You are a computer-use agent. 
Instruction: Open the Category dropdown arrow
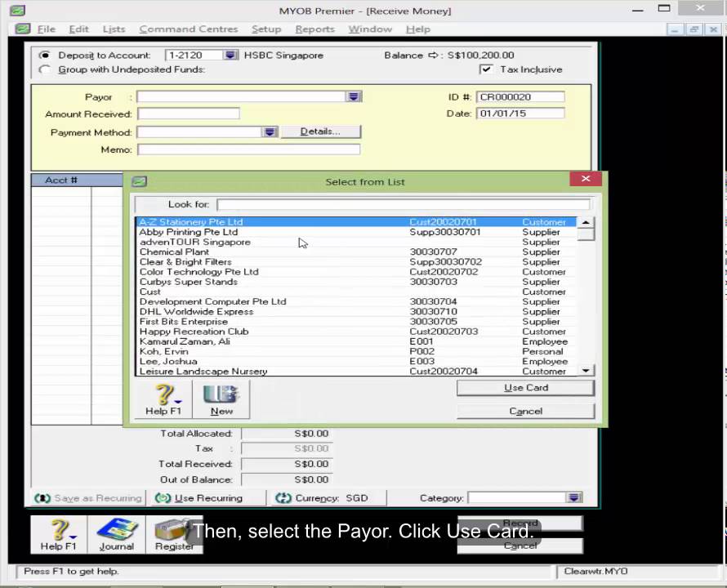(574, 497)
